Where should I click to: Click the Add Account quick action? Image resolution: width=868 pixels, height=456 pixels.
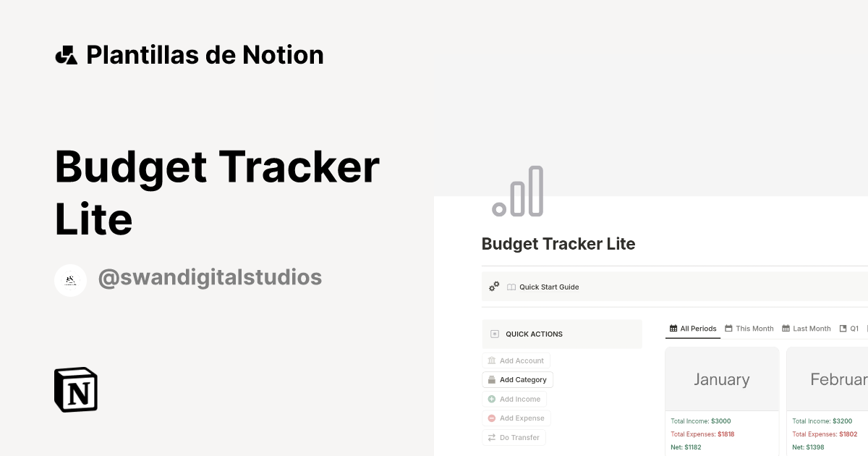tap(516, 360)
